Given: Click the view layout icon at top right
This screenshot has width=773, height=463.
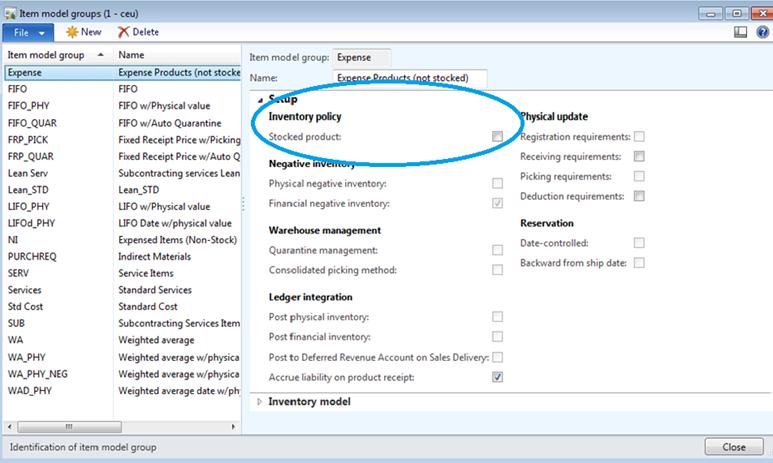Looking at the screenshot, I should (740, 32).
